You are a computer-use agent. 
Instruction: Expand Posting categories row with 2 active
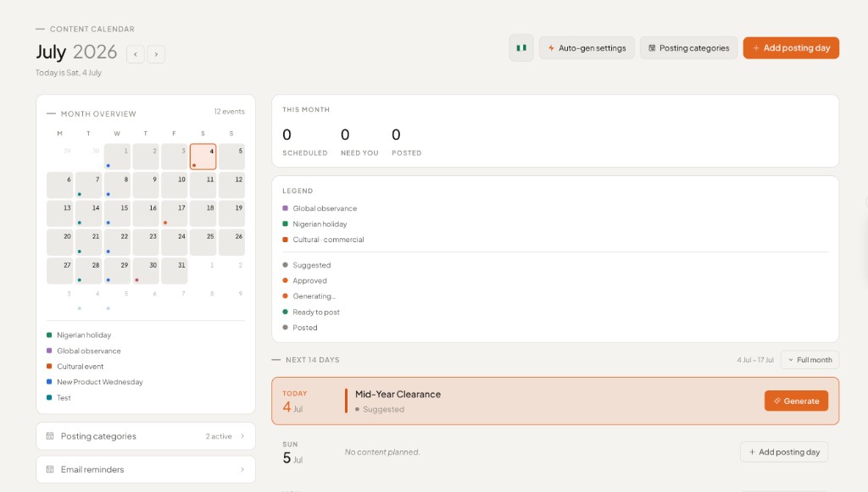tap(146, 436)
